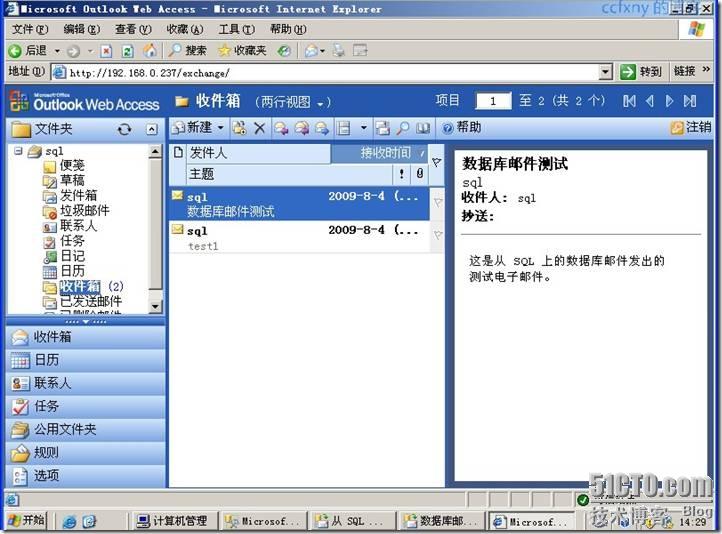Click the address URL field

325,72
